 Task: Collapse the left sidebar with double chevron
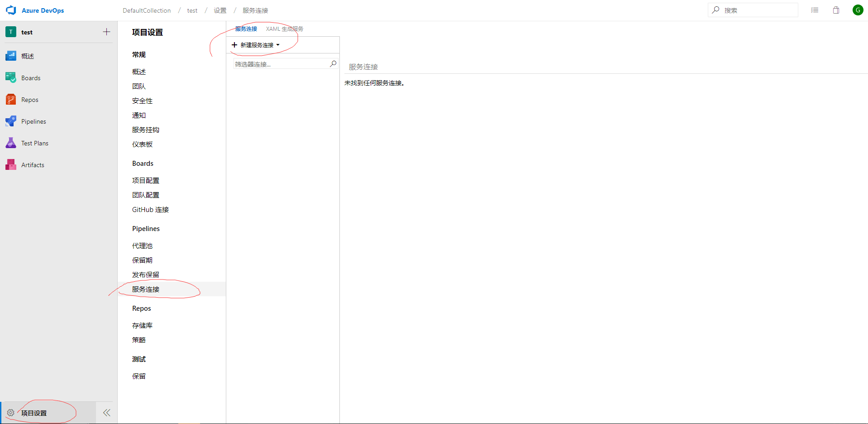pos(107,413)
